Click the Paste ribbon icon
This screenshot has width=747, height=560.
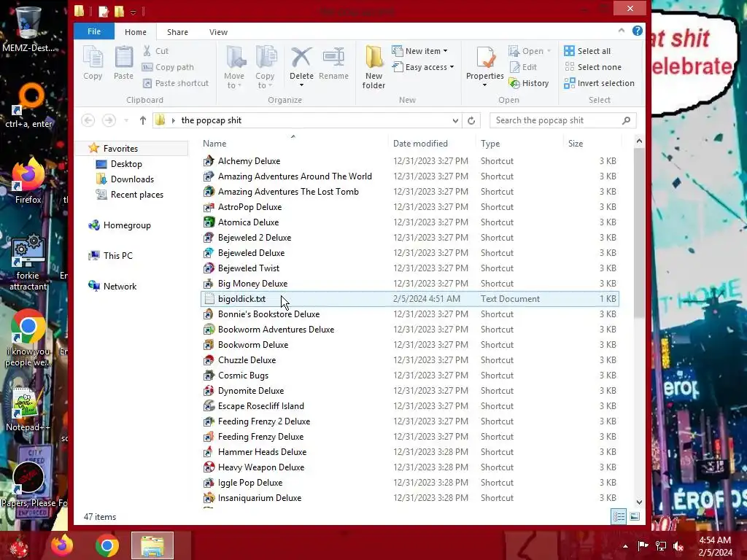[x=123, y=63]
